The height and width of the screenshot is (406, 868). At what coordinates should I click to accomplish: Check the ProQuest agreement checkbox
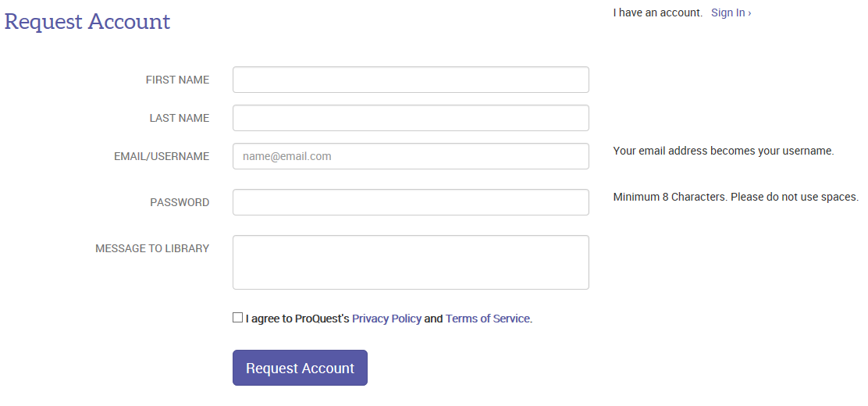(x=237, y=318)
